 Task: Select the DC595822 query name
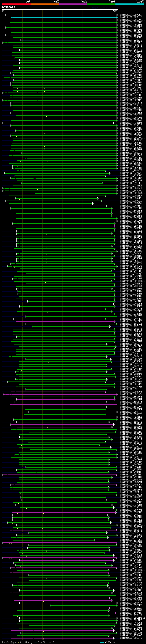[x=8, y=7]
